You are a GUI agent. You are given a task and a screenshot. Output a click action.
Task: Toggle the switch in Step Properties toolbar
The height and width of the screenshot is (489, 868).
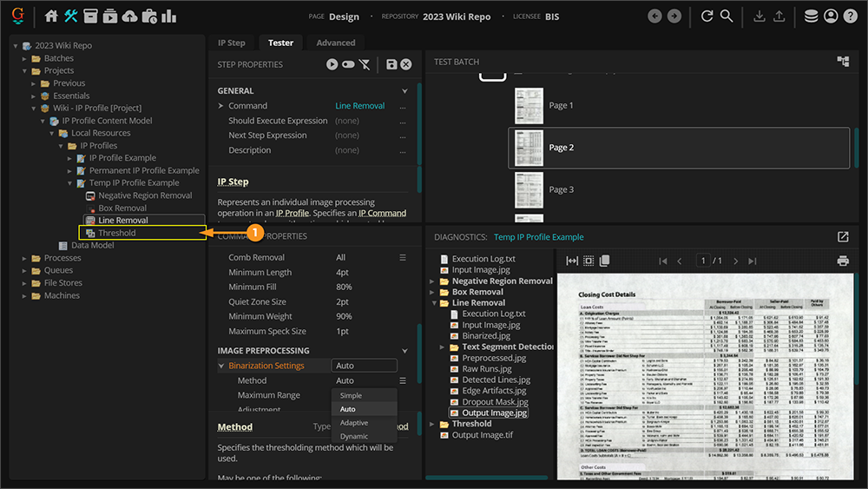348,64
